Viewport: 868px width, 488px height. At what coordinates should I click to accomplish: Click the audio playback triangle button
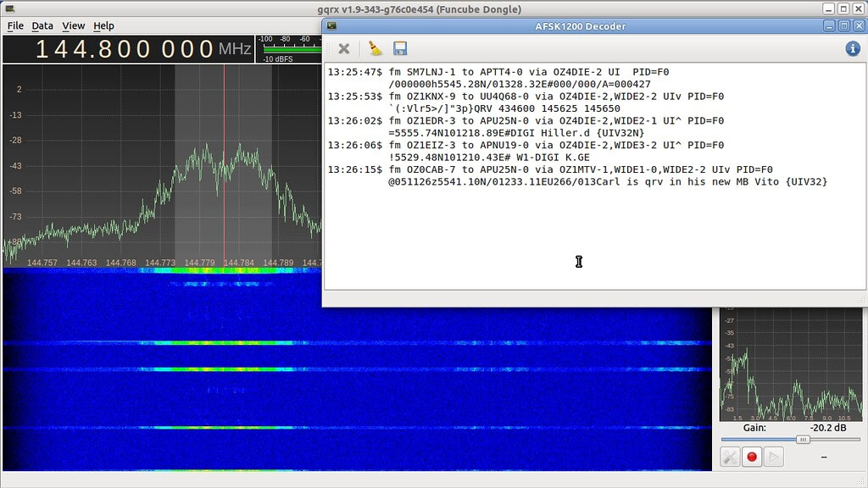pyautogui.click(x=773, y=457)
